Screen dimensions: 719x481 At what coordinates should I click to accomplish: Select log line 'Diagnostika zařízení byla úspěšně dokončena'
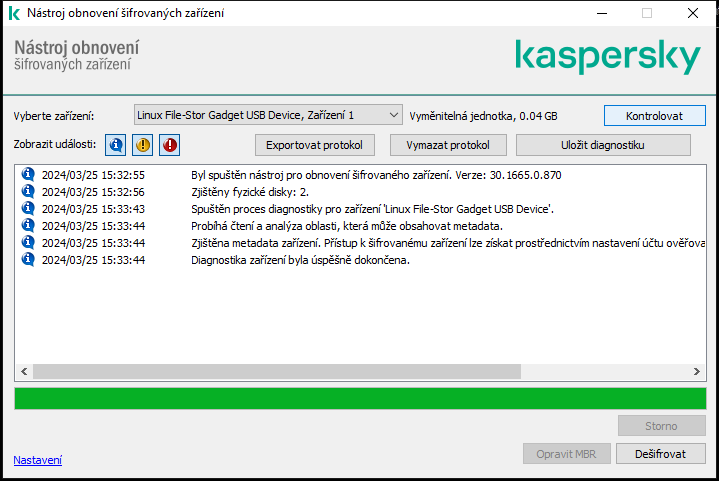(300, 260)
